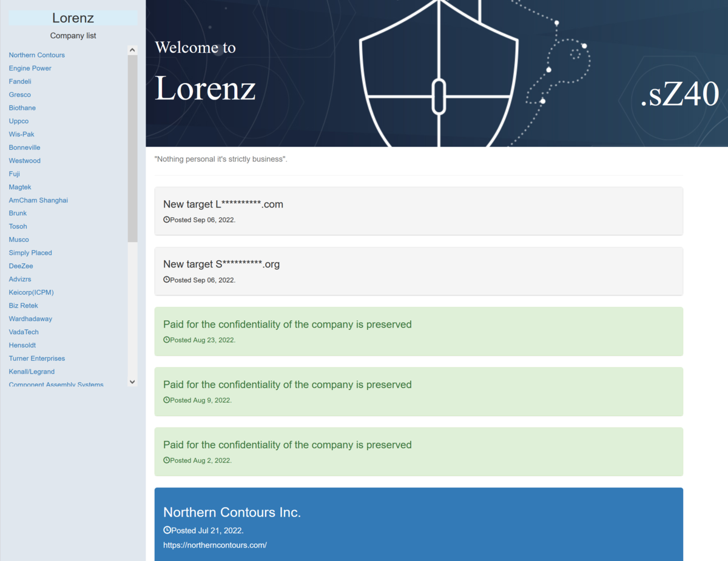Viewport: 728px width, 561px height.
Task: Visit the northerncontours.com website link
Action: [x=215, y=545]
